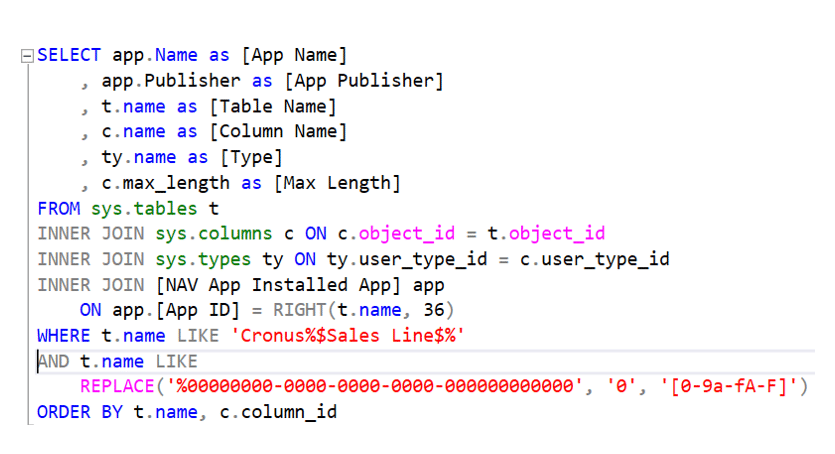Click sys.tables in the FROM clause
Image resolution: width=835 pixels, height=454 pixels.
(144, 209)
